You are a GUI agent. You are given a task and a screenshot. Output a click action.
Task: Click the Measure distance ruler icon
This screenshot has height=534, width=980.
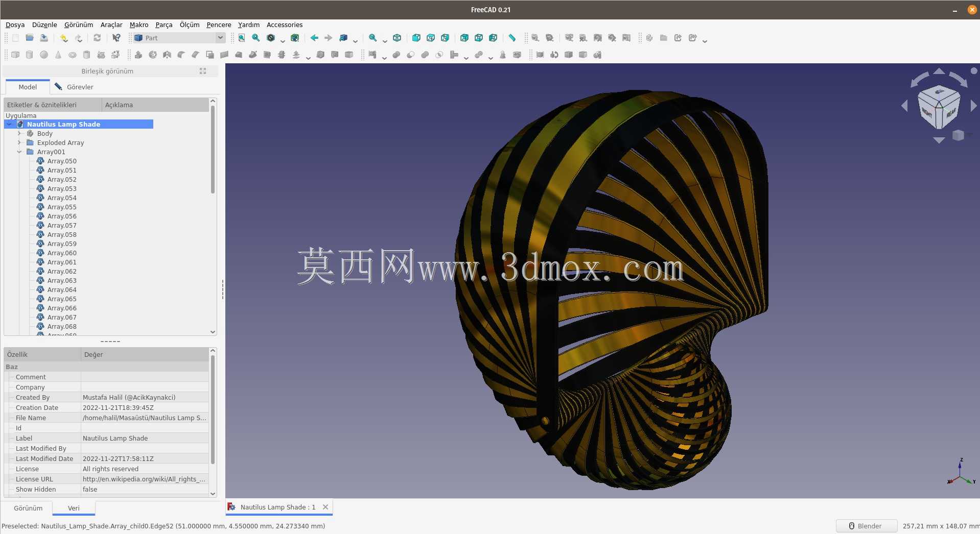point(512,38)
